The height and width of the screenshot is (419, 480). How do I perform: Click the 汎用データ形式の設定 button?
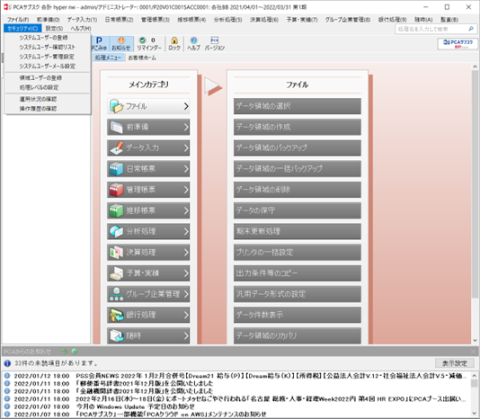(297, 294)
